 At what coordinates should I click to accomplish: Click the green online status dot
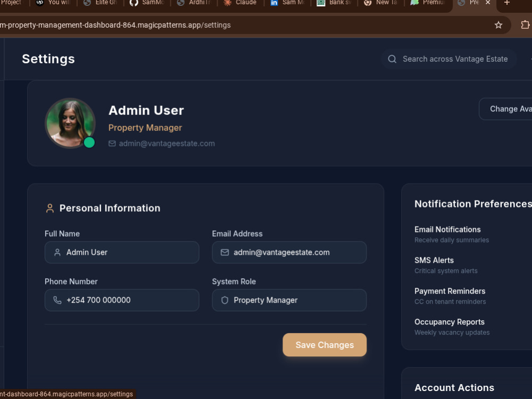pyautogui.click(x=89, y=143)
